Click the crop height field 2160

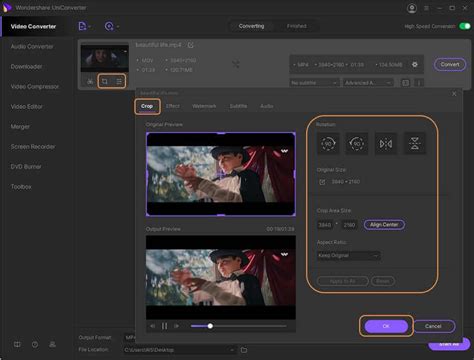tap(349, 225)
